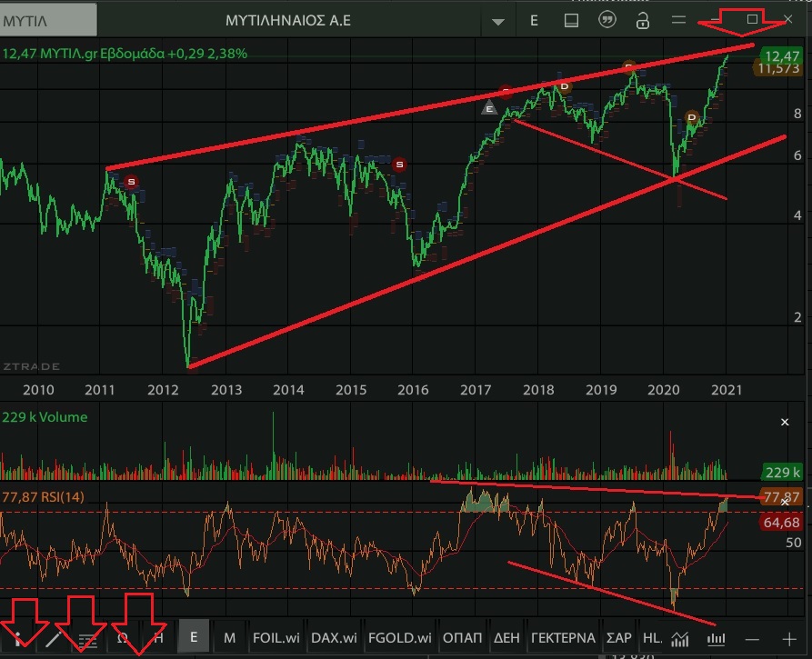The image size is (812, 659).
Task: Open the ΣΑΡ symbol tab
Action: coord(619,638)
